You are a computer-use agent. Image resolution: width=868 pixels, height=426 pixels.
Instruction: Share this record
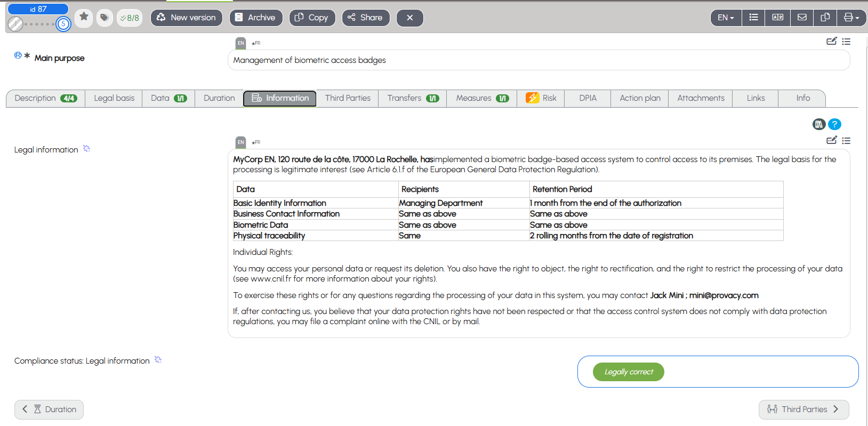[366, 18]
